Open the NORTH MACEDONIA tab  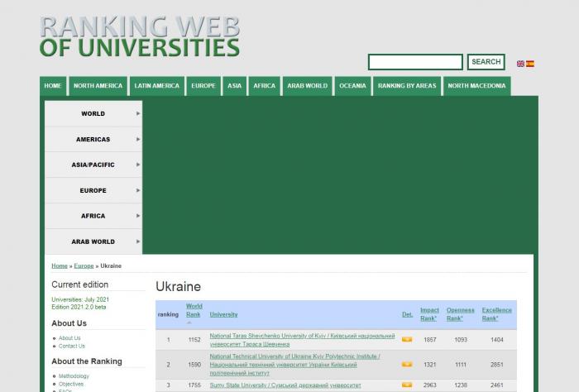click(476, 86)
